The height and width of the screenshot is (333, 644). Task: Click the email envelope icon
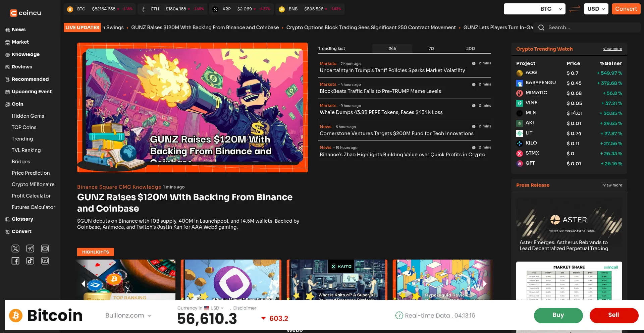(45, 248)
